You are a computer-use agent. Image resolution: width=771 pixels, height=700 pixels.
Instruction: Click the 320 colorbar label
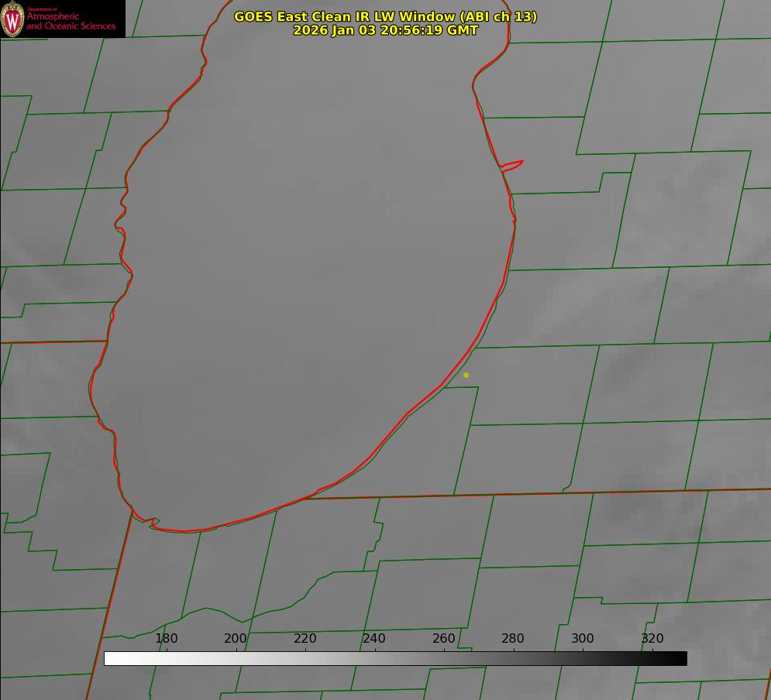(652, 638)
